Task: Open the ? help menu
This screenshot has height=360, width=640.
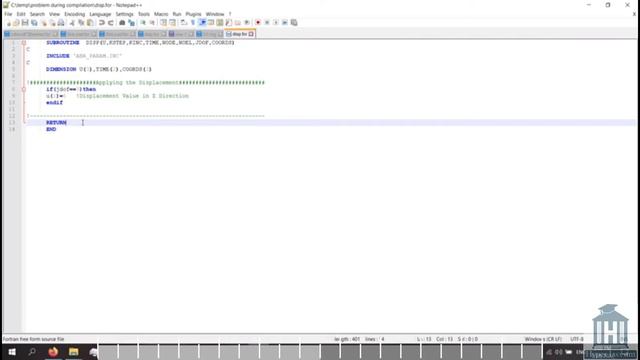Action: 230,14
